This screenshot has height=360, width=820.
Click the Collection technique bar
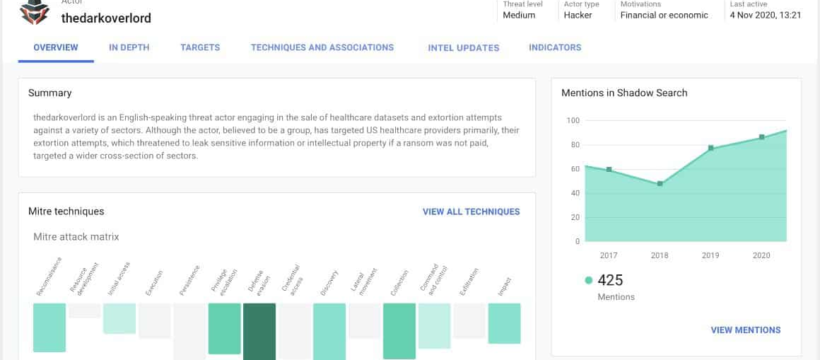tap(400, 331)
